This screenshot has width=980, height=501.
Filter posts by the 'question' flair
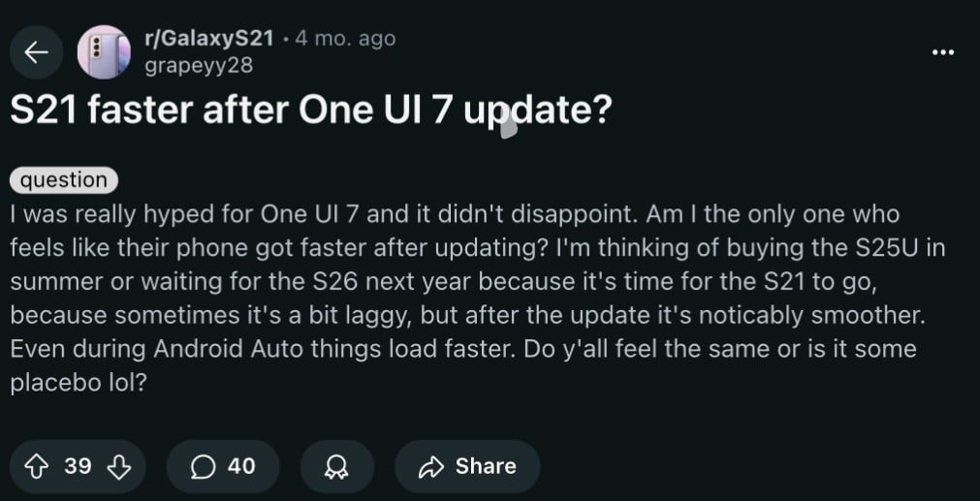[x=64, y=180]
